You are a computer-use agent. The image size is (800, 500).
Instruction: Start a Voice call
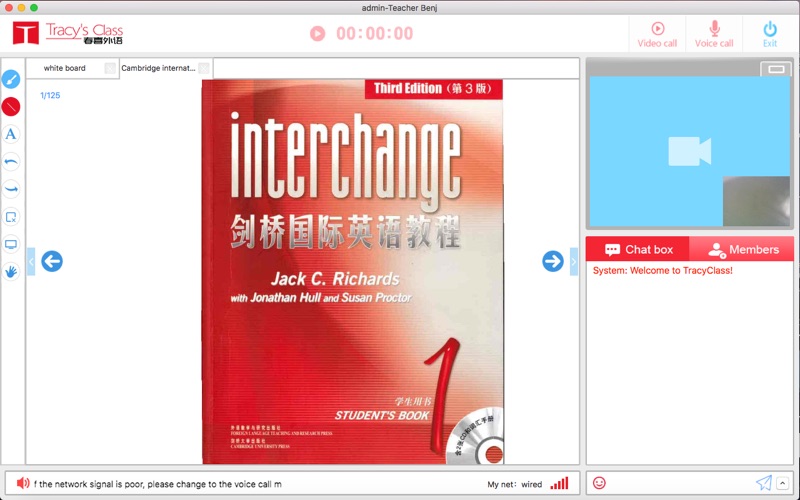tap(714, 34)
